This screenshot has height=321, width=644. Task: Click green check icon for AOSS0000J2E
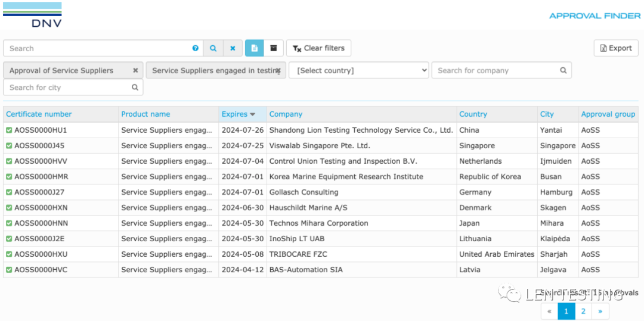(x=9, y=239)
